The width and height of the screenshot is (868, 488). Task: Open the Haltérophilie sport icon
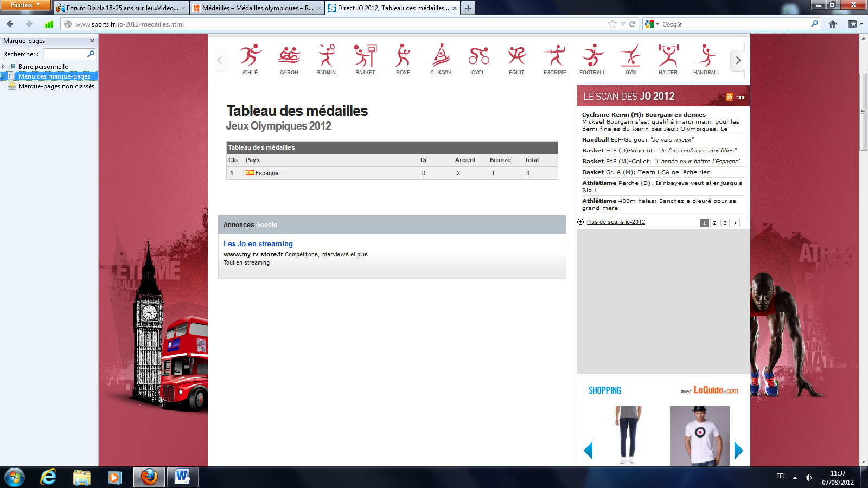(668, 59)
